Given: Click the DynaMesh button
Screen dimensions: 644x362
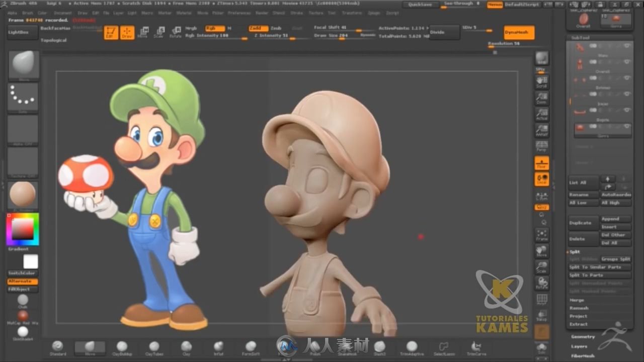Looking at the screenshot, I should click(519, 33).
